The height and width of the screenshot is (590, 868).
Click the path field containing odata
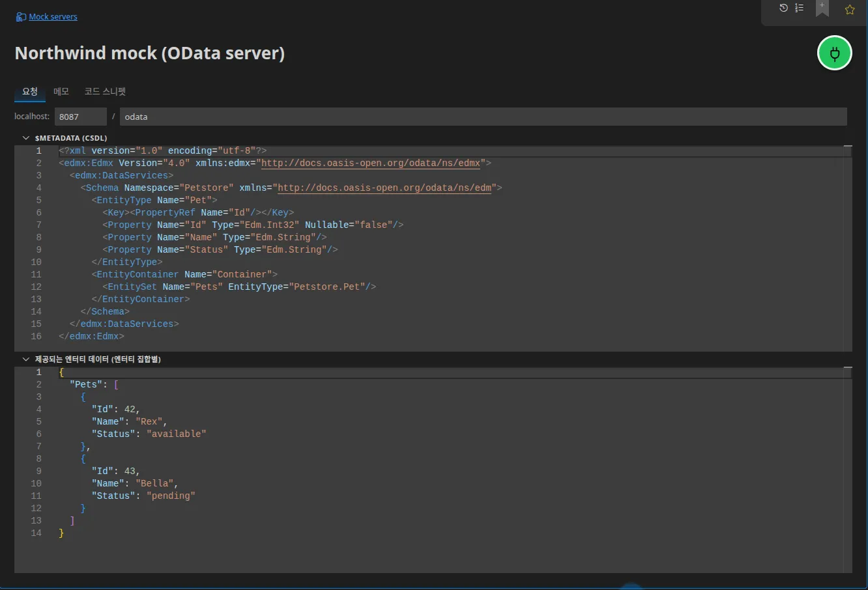click(484, 117)
